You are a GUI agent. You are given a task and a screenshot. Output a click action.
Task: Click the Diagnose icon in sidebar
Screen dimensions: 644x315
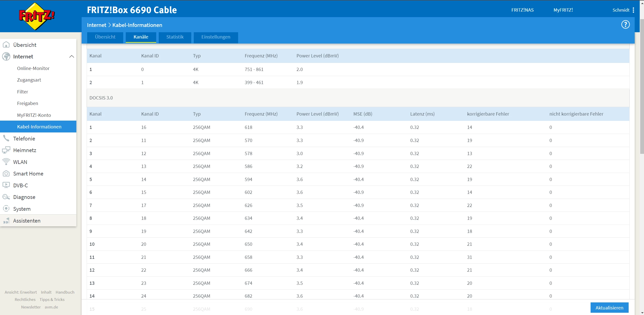(x=6, y=197)
